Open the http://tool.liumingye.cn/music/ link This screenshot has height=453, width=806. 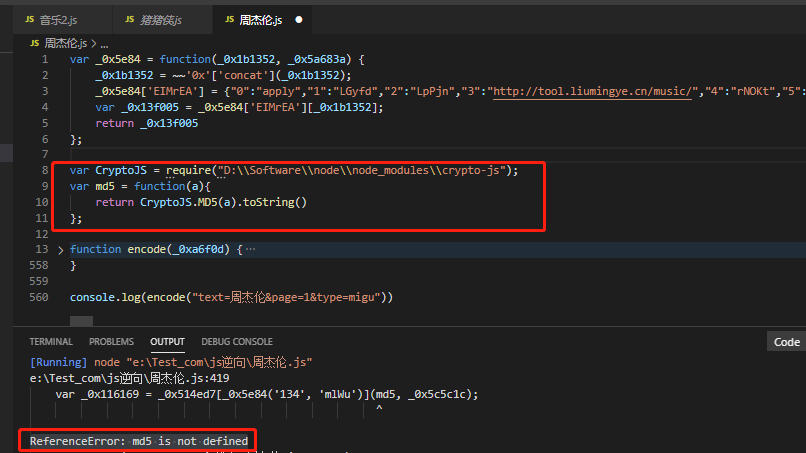click(x=593, y=92)
